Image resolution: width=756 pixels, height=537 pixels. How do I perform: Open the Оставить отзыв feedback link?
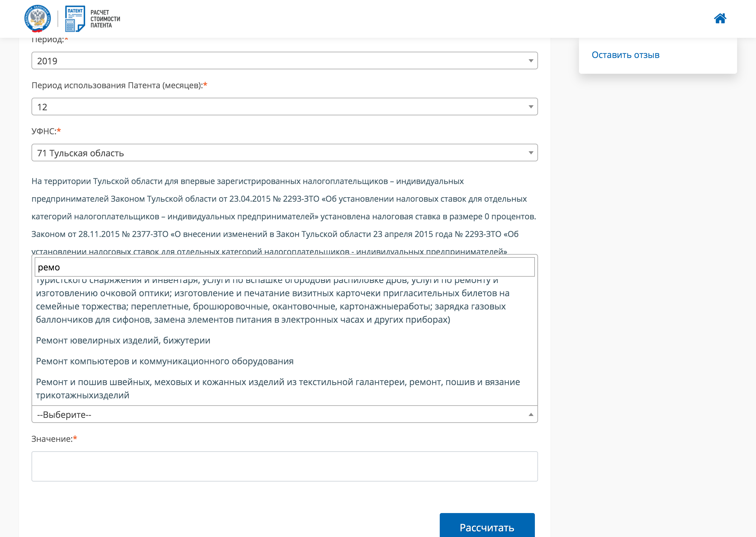point(625,55)
